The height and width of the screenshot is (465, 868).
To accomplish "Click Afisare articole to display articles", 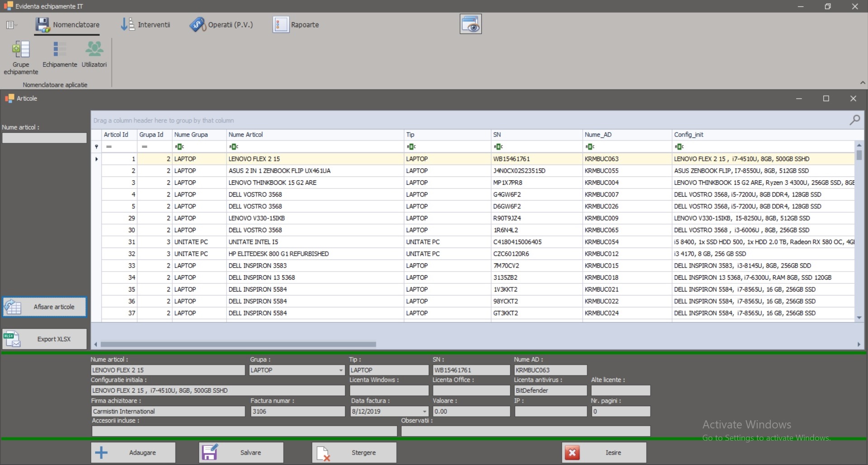I will (44, 307).
